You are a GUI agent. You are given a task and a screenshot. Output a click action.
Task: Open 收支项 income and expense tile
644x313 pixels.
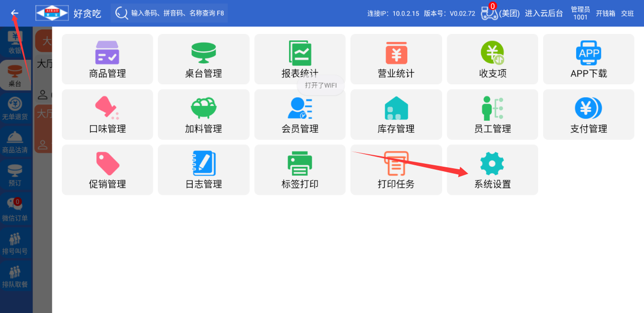click(492, 59)
